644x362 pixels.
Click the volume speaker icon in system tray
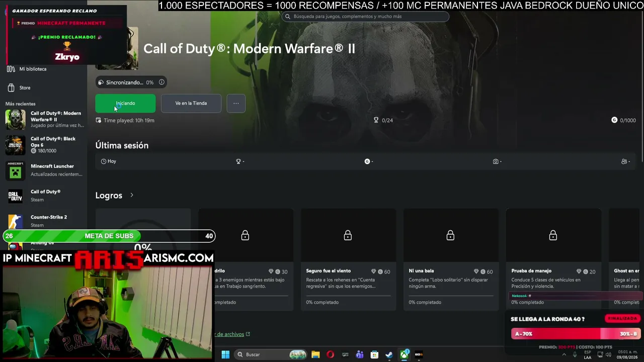pos(609,354)
